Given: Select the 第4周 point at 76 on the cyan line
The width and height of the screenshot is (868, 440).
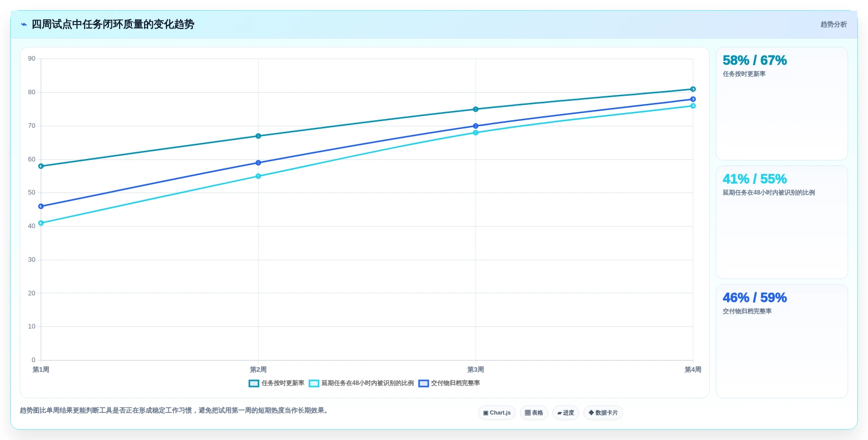Looking at the screenshot, I should click(693, 106).
